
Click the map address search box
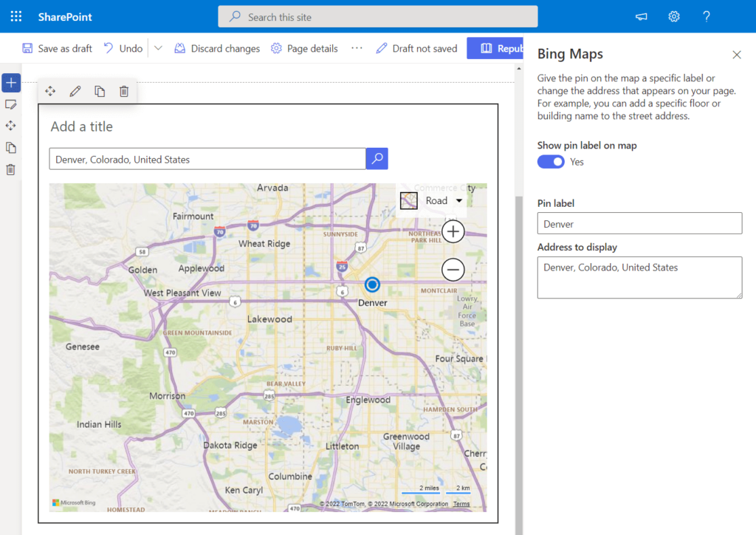coord(207,159)
